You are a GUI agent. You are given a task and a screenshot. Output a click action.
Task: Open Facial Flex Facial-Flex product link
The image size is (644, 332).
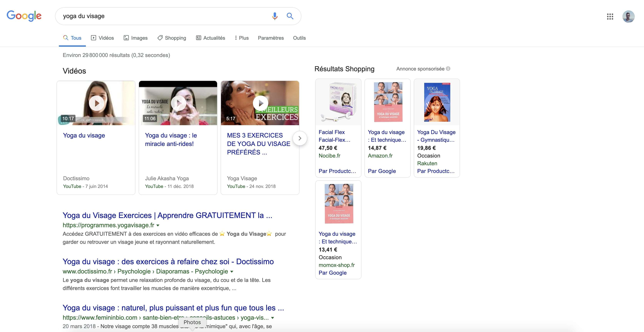(334, 136)
